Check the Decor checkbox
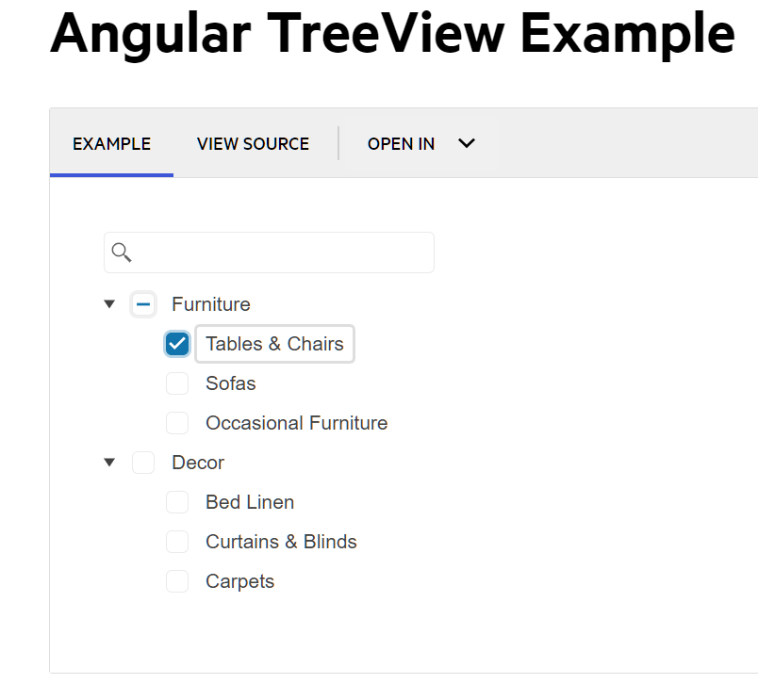The width and height of the screenshot is (758, 700). [143, 463]
